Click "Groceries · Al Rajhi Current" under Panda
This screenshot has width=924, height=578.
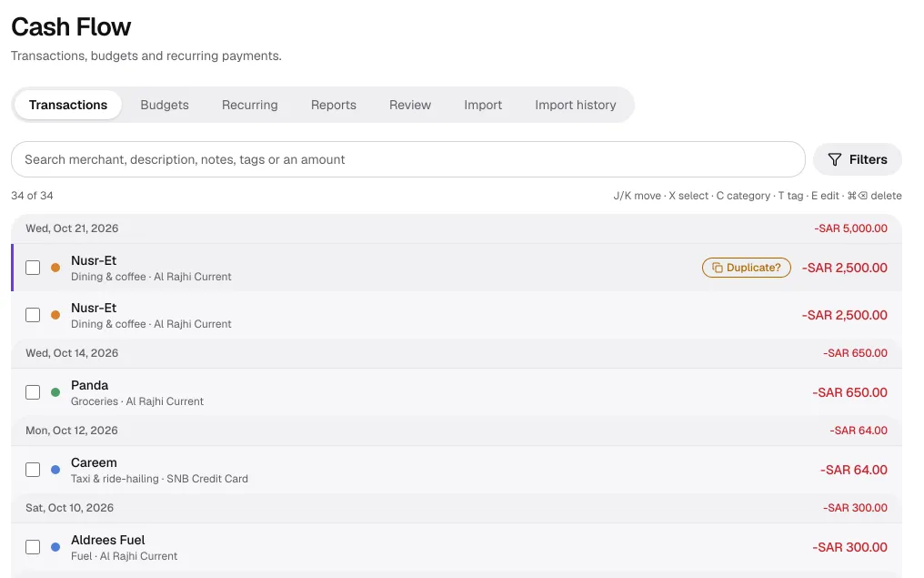(137, 401)
